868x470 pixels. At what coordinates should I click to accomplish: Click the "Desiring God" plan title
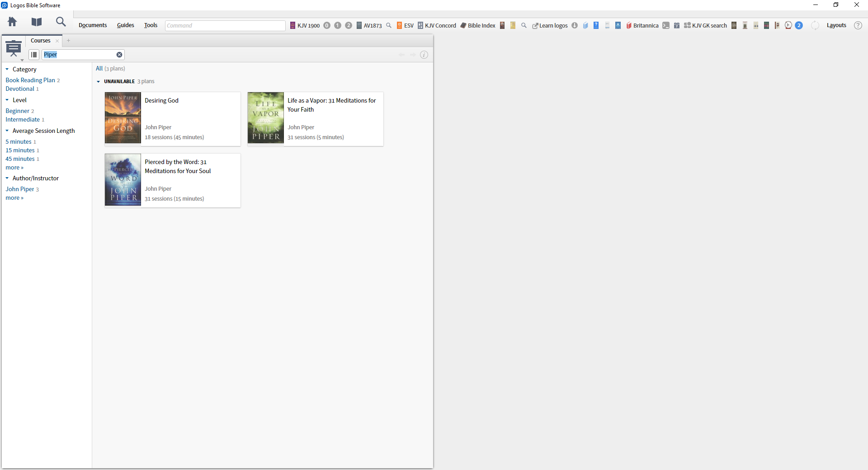click(x=161, y=101)
